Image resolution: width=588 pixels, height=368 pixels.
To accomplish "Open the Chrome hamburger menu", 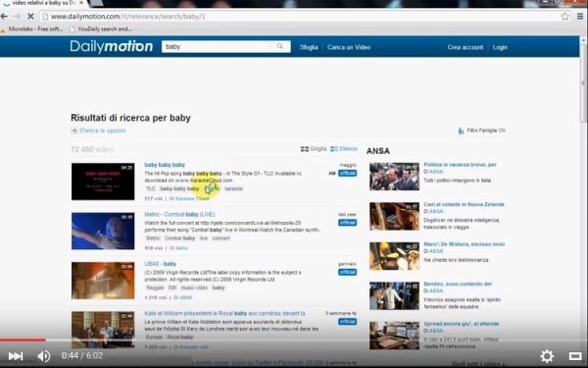I will tap(580, 16).
